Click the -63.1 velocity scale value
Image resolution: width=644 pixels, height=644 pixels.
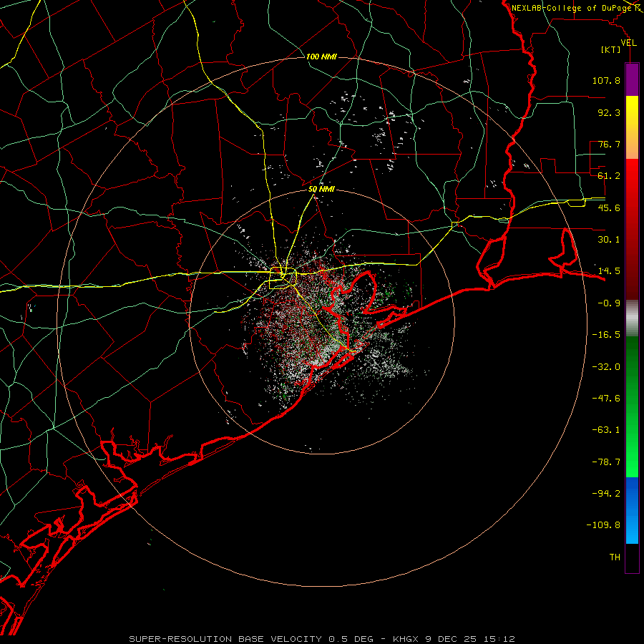[x=606, y=430]
